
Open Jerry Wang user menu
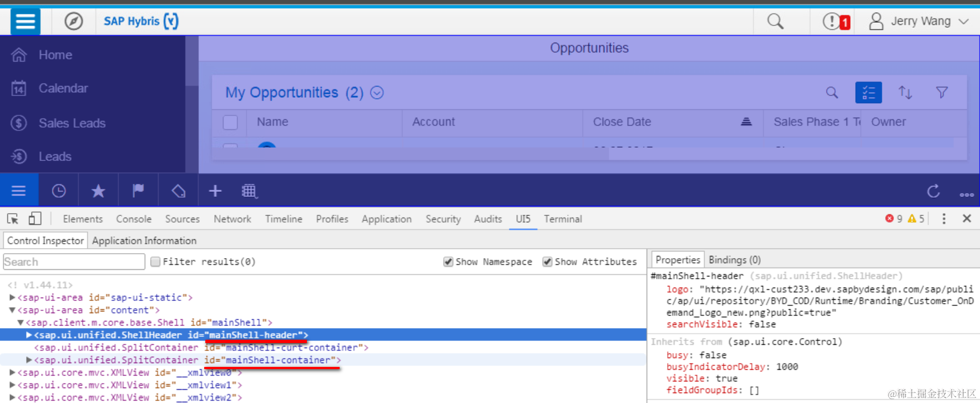[x=918, y=21]
